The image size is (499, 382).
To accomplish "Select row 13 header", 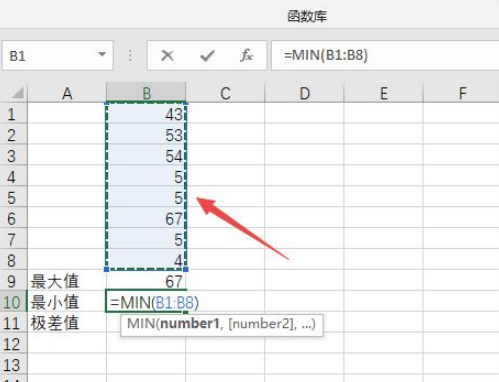I will tap(13, 364).
